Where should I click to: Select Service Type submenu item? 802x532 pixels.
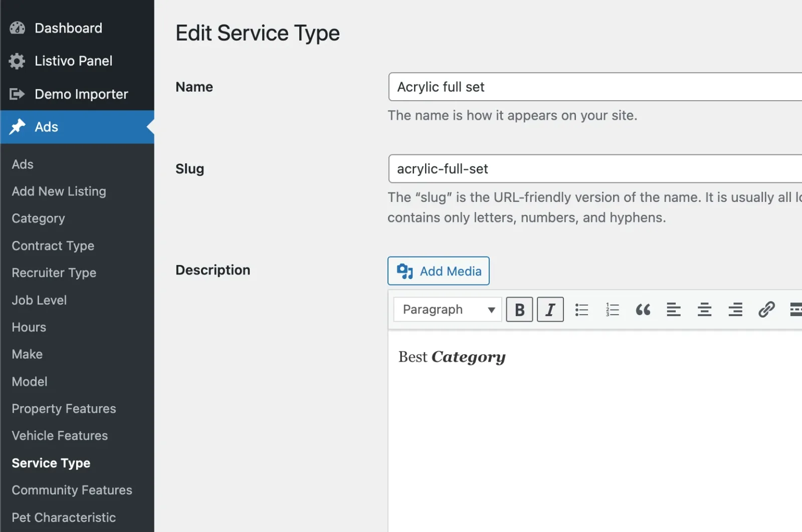pyautogui.click(x=51, y=463)
